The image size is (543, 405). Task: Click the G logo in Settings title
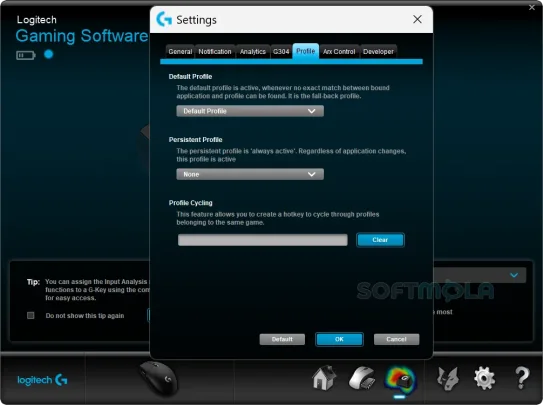click(164, 19)
